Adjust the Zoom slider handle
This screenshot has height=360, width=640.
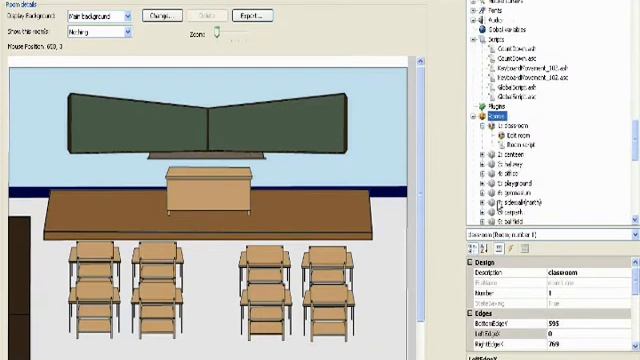point(217,32)
